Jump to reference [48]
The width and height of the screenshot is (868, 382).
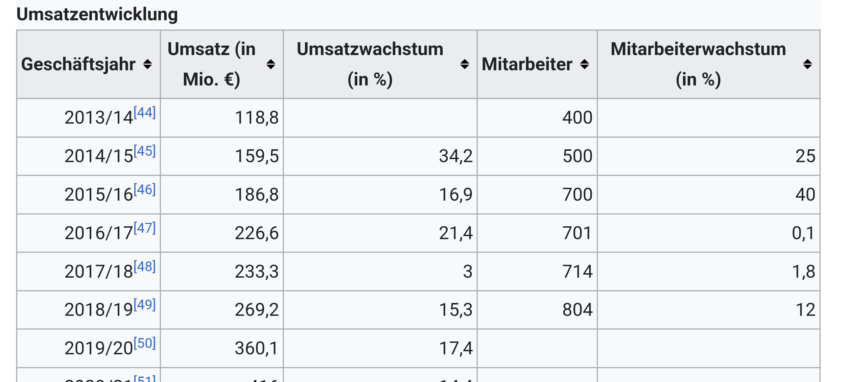(x=145, y=266)
